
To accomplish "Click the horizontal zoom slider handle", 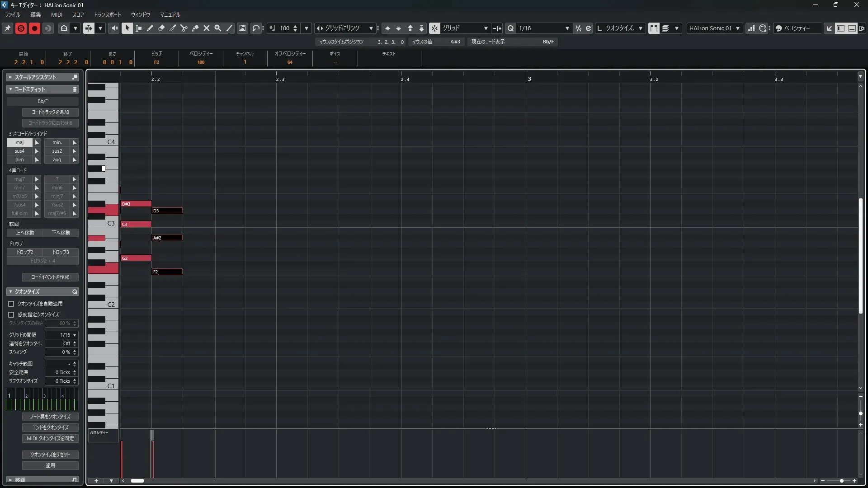I will tap(841, 481).
